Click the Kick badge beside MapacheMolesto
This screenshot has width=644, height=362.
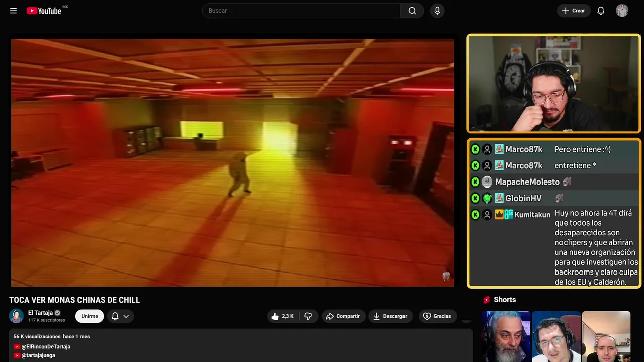coord(475,182)
